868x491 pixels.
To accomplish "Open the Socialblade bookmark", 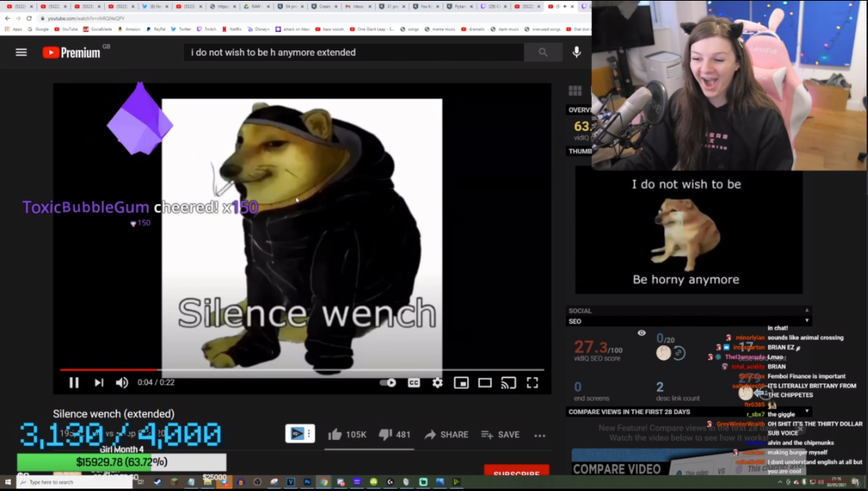I will [x=97, y=29].
